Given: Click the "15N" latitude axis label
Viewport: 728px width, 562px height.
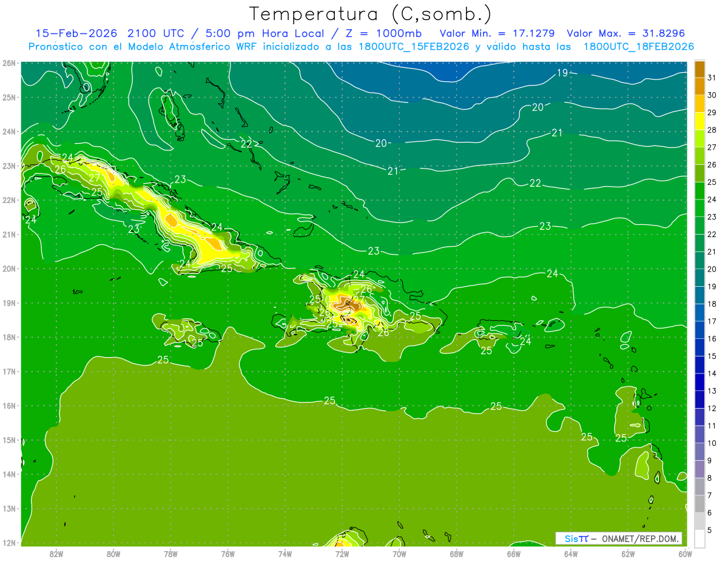Looking at the screenshot, I should 9,440.
